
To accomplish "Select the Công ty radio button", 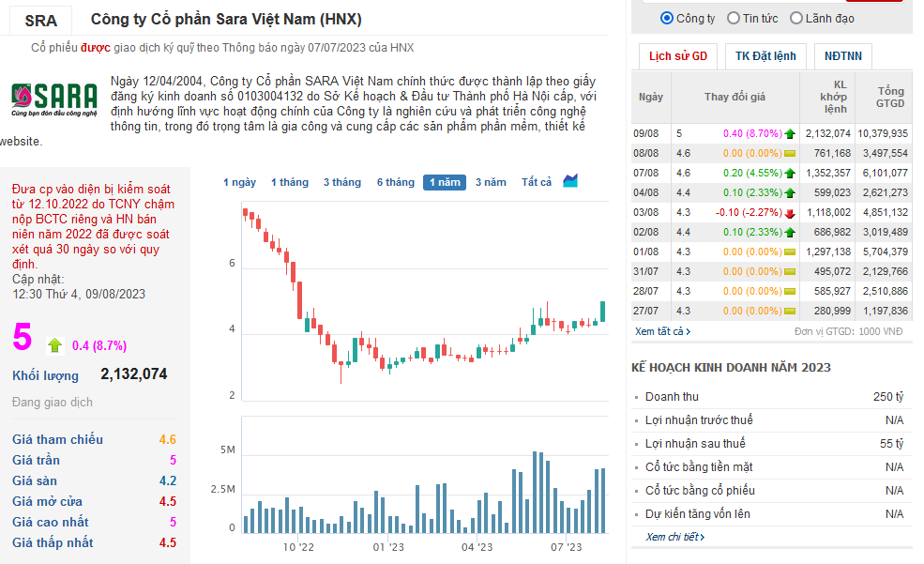I will pyautogui.click(x=666, y=18).
